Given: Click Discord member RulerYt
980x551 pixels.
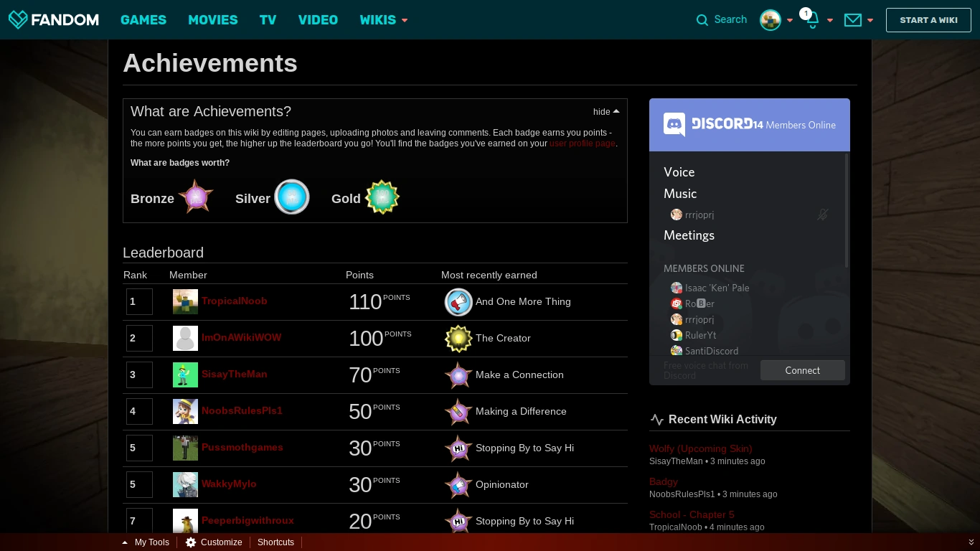Looking at the screenshot, I should click(x=694, y=335).
